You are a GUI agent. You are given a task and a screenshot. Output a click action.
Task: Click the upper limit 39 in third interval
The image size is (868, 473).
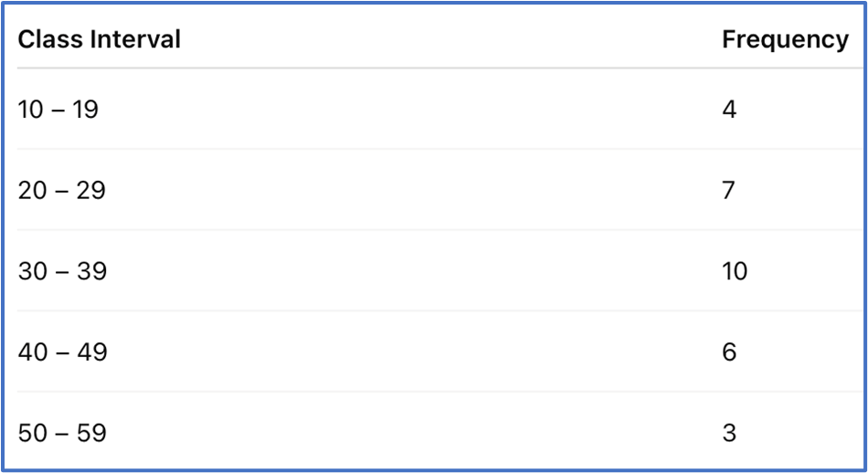click(90, 271)
